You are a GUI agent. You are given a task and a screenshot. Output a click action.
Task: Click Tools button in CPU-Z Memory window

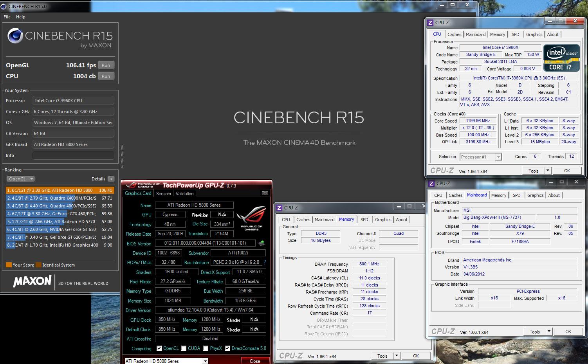(382, 356)
